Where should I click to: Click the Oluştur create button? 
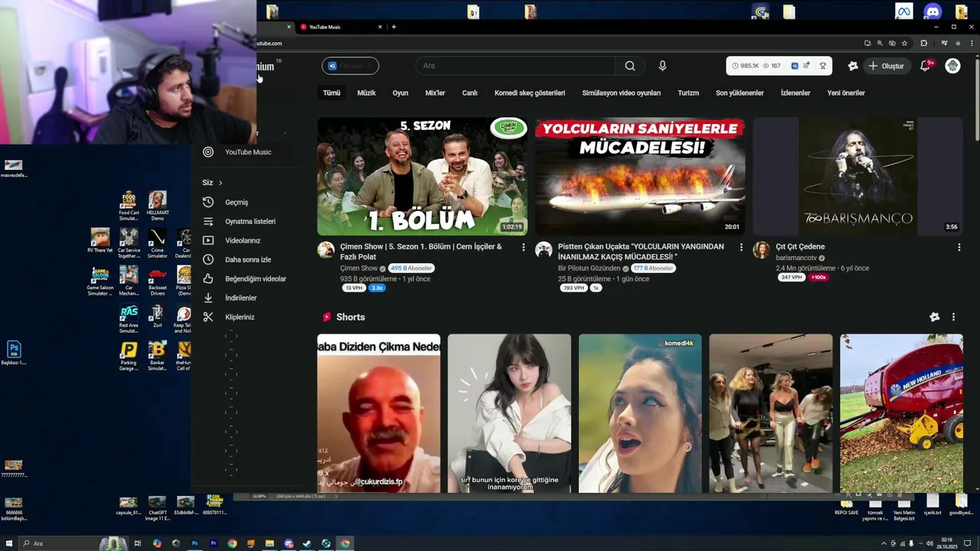pos(887,66)
